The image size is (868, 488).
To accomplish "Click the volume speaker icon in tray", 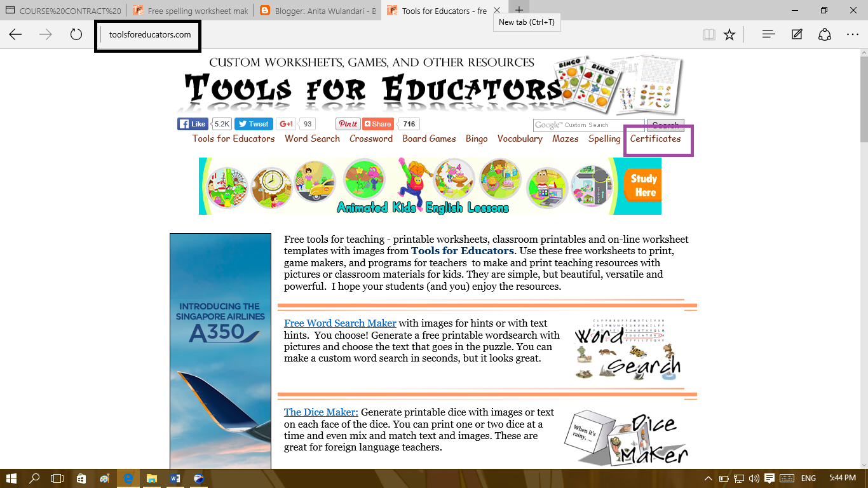I will pyautogui.click(x=754, y=478).
